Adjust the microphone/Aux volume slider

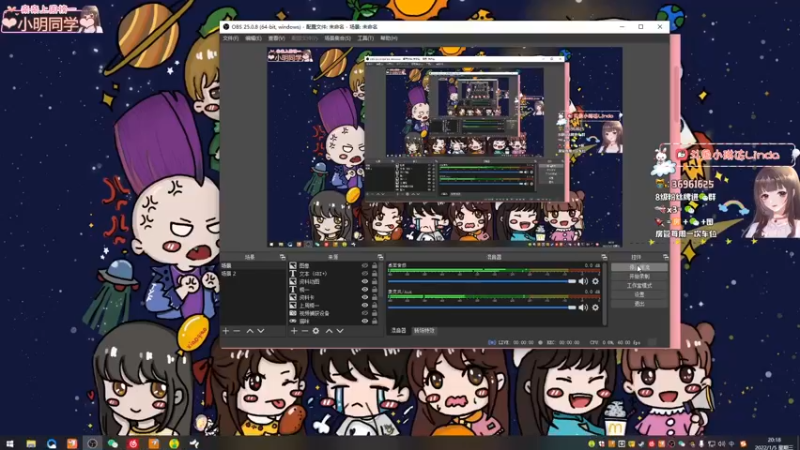point(482,307)
